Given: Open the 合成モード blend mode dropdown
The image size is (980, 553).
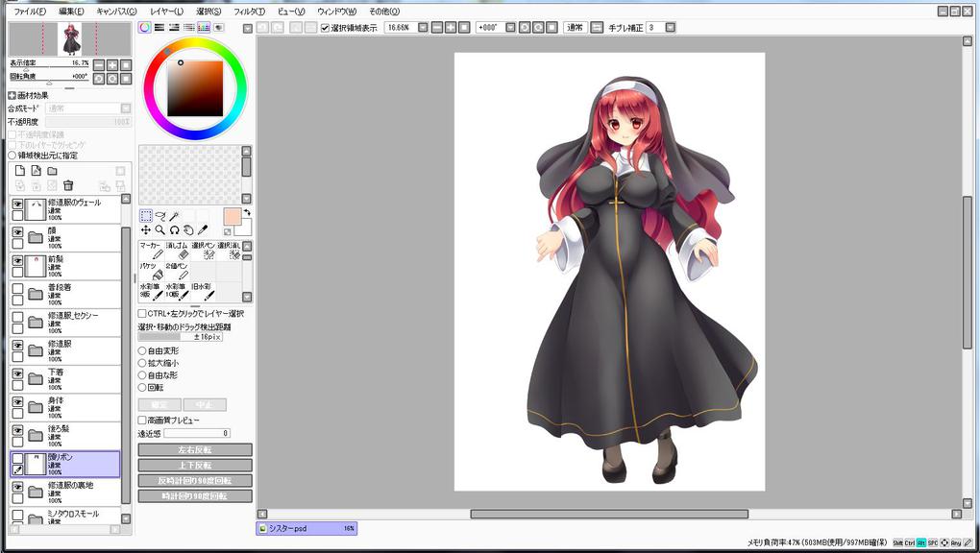Looking at the screenshot, I should coord(126,108).
